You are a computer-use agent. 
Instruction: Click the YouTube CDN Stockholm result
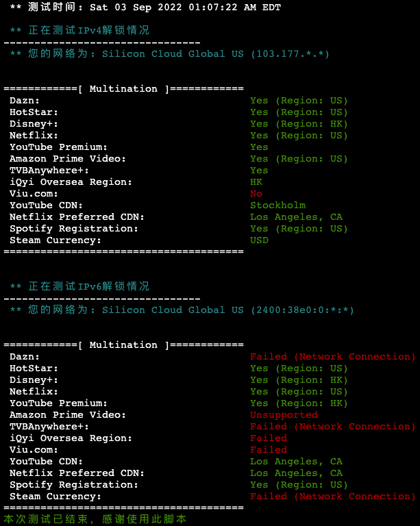pyautogui.click(x=277, y=205)
